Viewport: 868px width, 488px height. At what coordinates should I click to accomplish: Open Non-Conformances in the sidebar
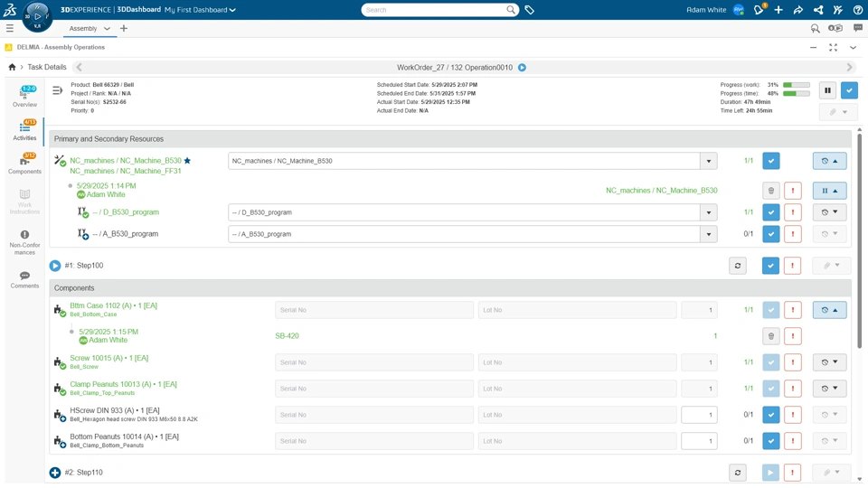25,243
